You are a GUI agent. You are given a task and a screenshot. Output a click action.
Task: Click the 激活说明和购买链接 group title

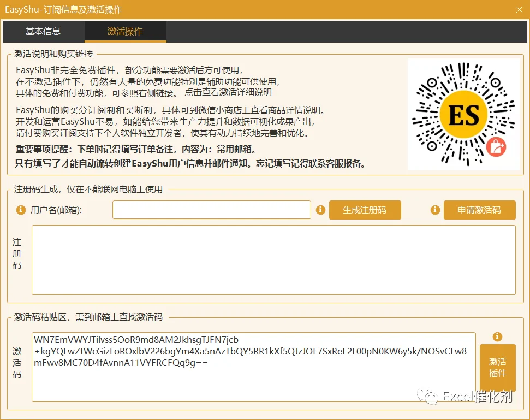53,54
